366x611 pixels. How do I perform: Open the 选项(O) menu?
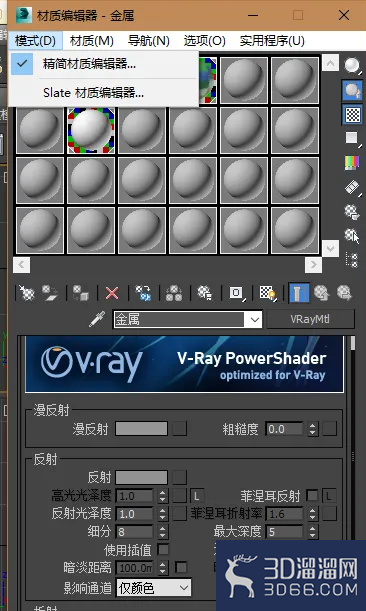(x=205, y=41)
